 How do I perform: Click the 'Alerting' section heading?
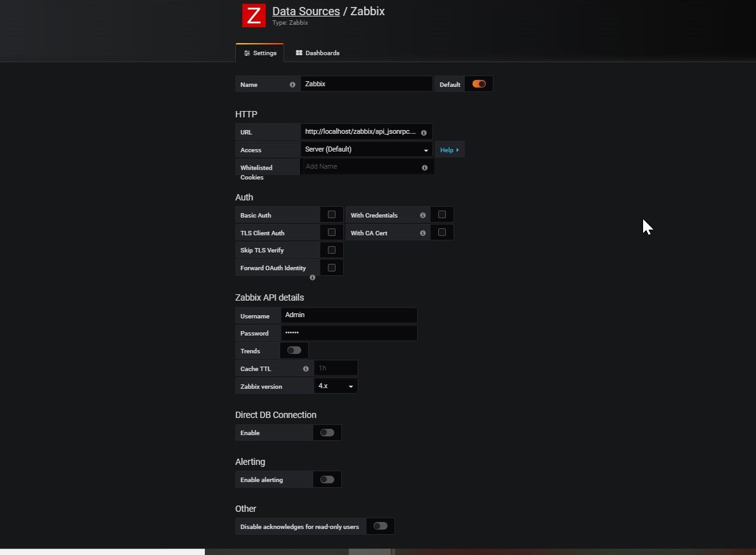click(251, 462)
